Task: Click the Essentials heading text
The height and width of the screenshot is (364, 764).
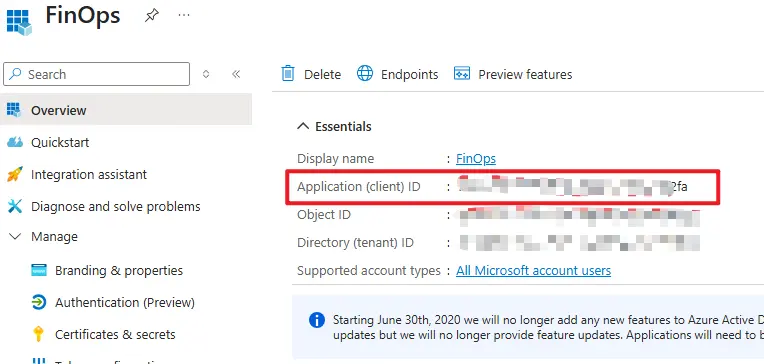Action: [343, 127]
